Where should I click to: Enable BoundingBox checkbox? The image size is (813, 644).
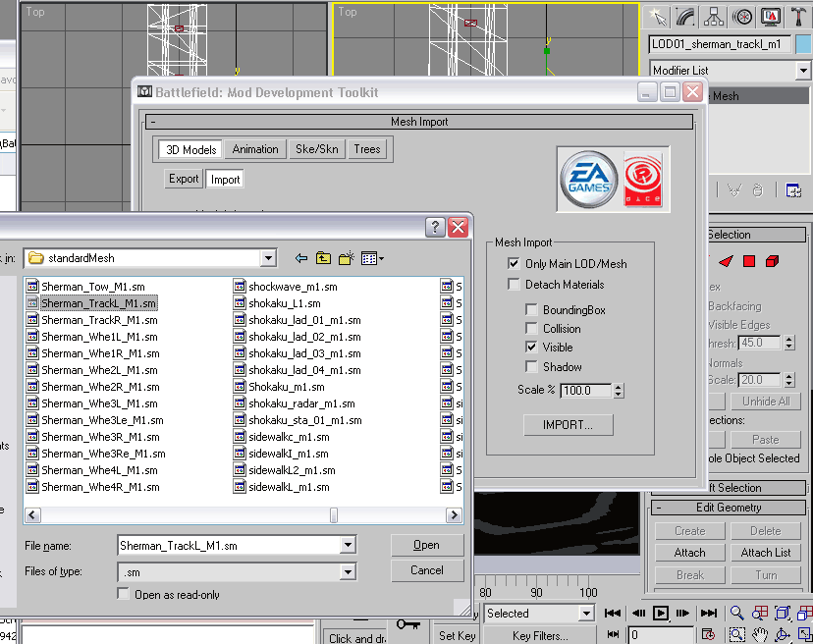pyautogui.click(x=531, y=309)
